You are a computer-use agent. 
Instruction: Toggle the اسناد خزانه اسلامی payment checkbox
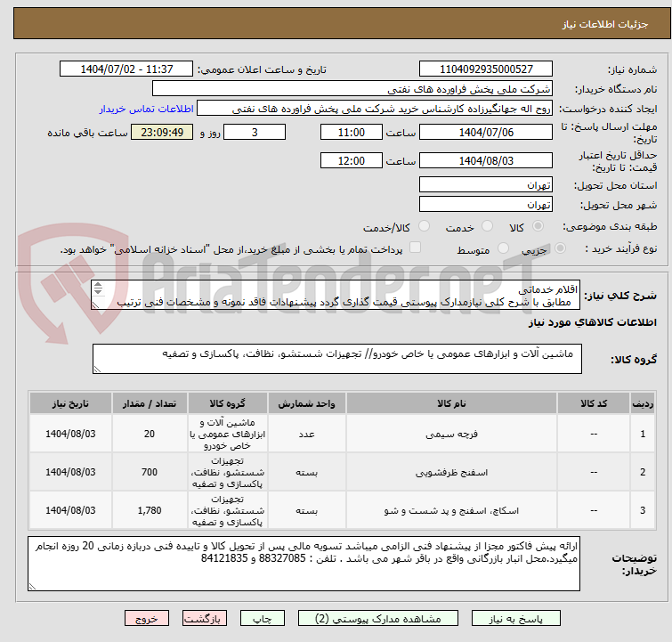click(415, 249)
